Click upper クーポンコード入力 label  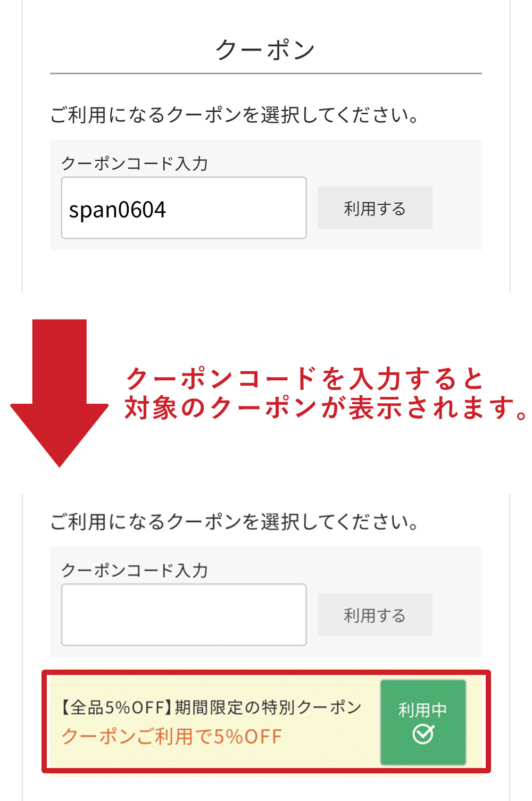[135, 163]
